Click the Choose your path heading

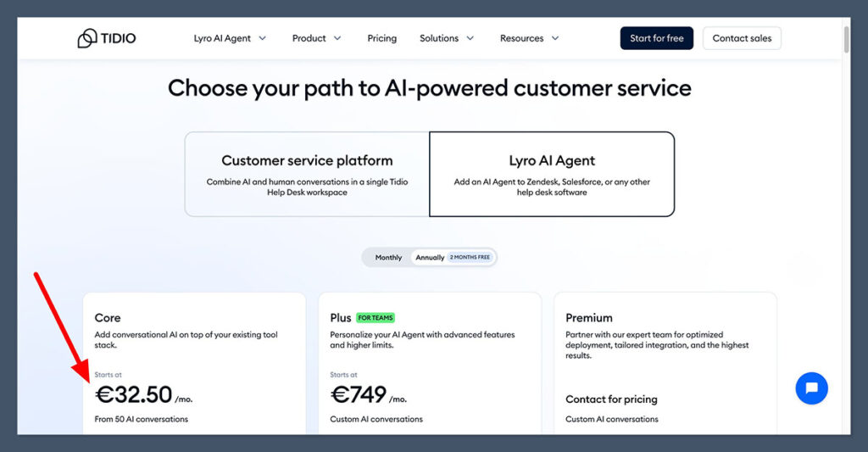coord(430,88)
